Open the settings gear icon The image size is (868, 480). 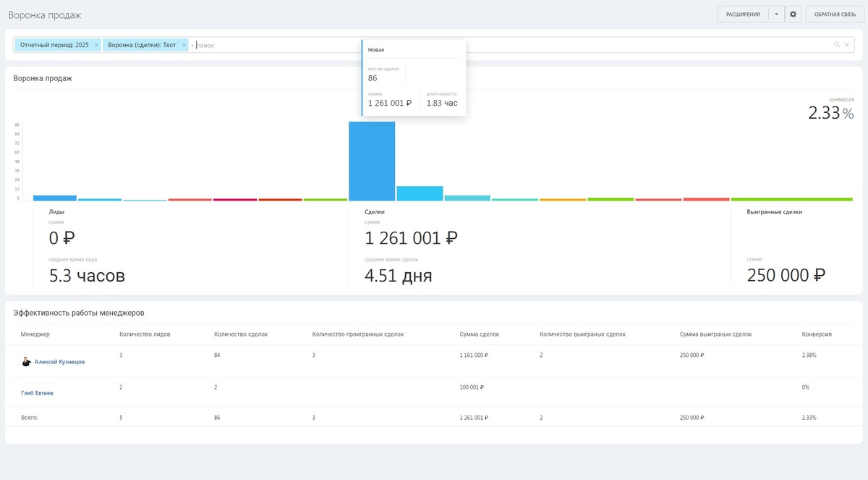pos(793,14)
